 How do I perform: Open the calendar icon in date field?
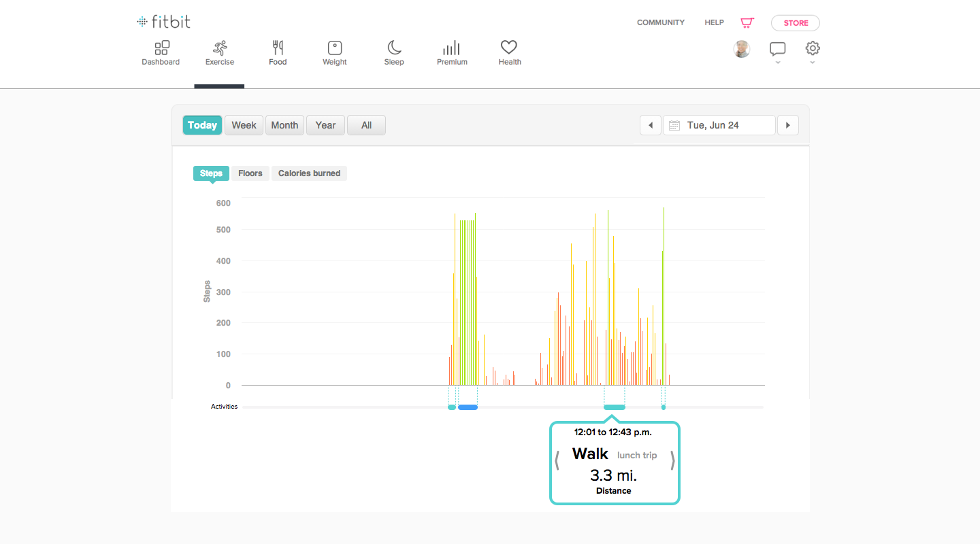[x=674, y=125]
